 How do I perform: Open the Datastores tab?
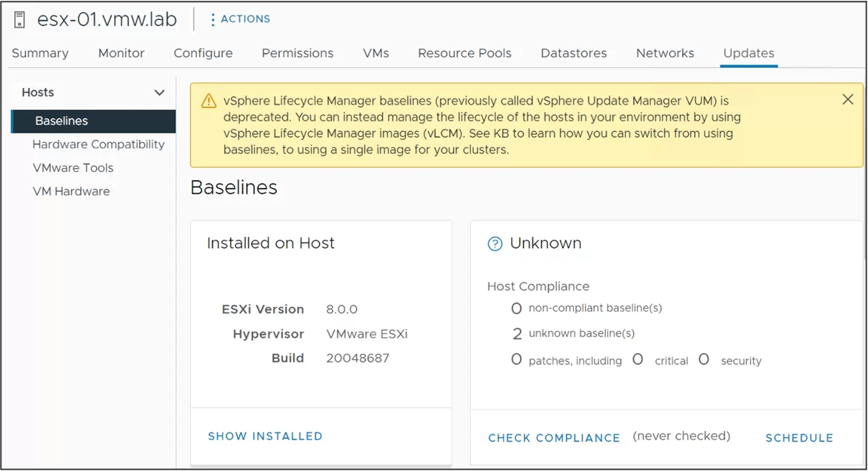coord(573,53)
